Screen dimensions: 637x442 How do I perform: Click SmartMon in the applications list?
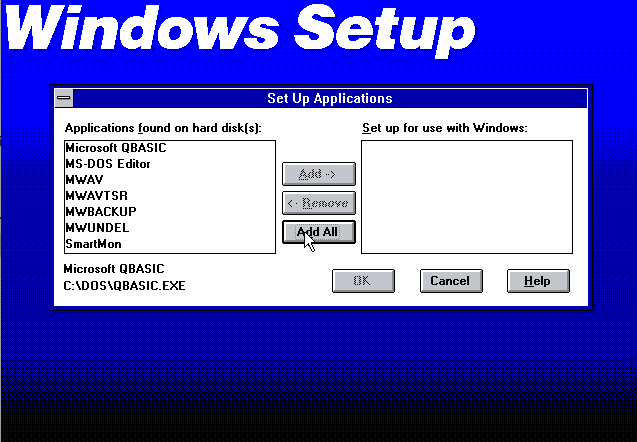93,244
